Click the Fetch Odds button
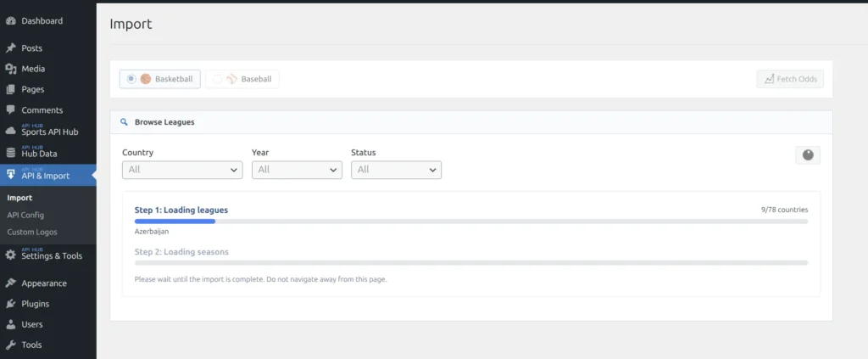 coord(790,79)
